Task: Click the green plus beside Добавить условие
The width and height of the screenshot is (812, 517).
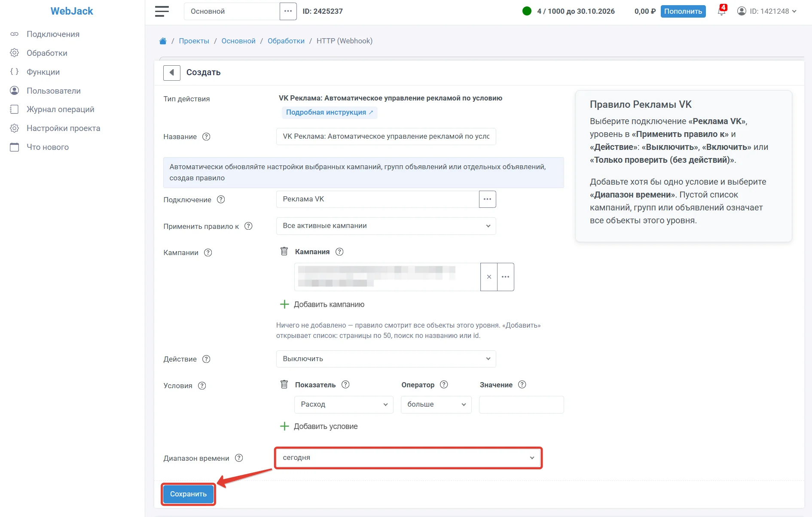Action: click(284, 426)
